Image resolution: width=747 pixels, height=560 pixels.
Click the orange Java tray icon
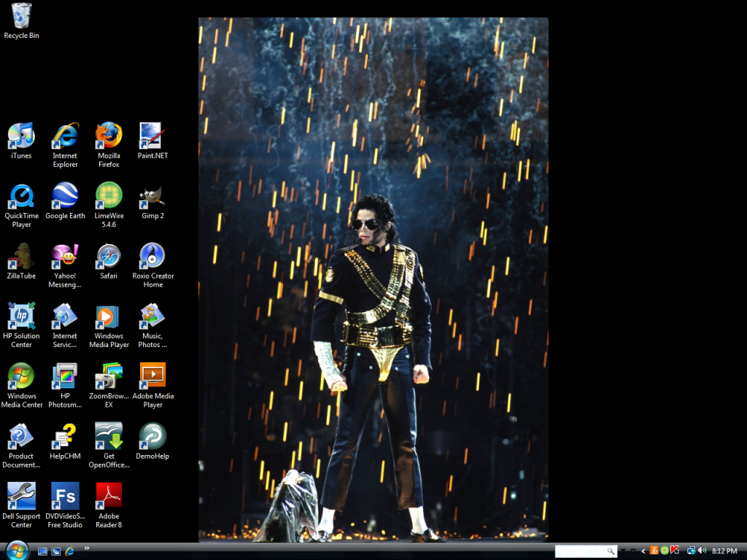point(654,551)
